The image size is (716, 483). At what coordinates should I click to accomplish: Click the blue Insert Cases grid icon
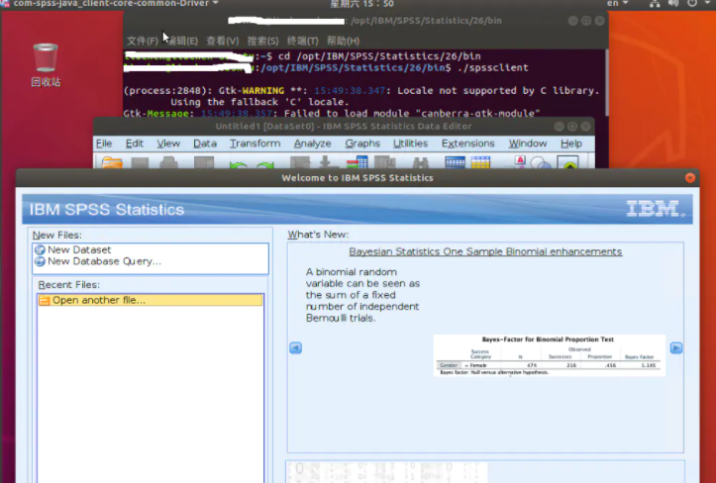point(455,163)
